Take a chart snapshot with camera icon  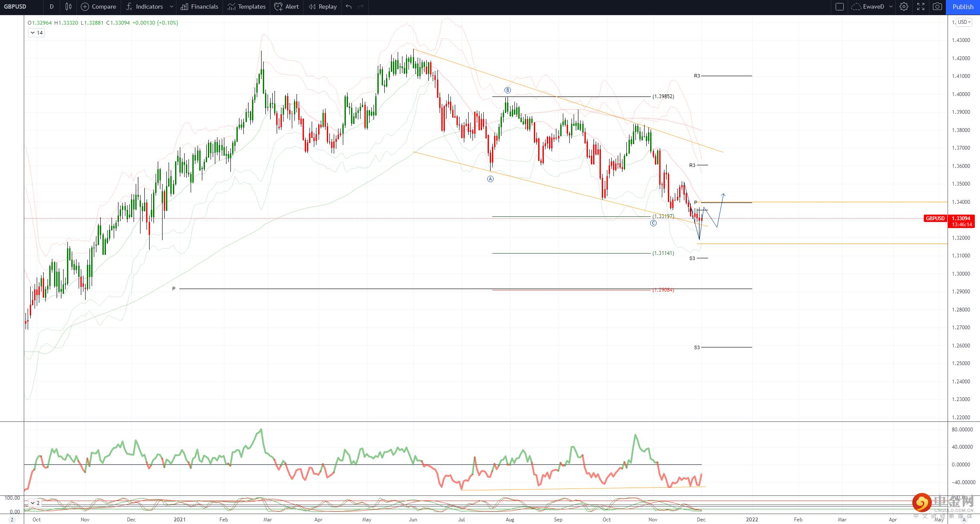pyautogui.click(x=937, y=6)
